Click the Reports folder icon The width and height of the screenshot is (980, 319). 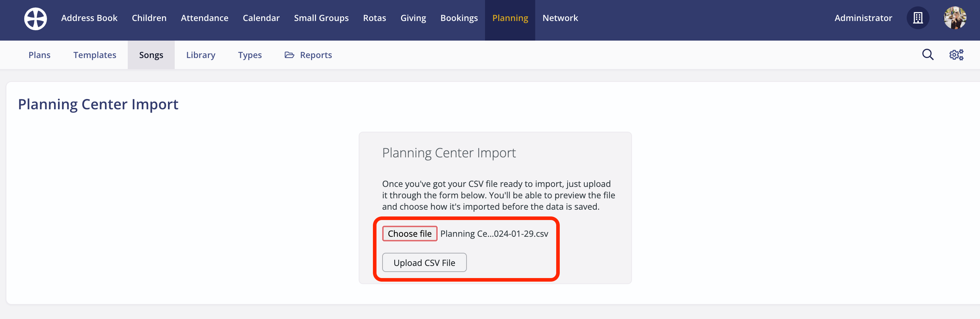(x=289, y=55)
